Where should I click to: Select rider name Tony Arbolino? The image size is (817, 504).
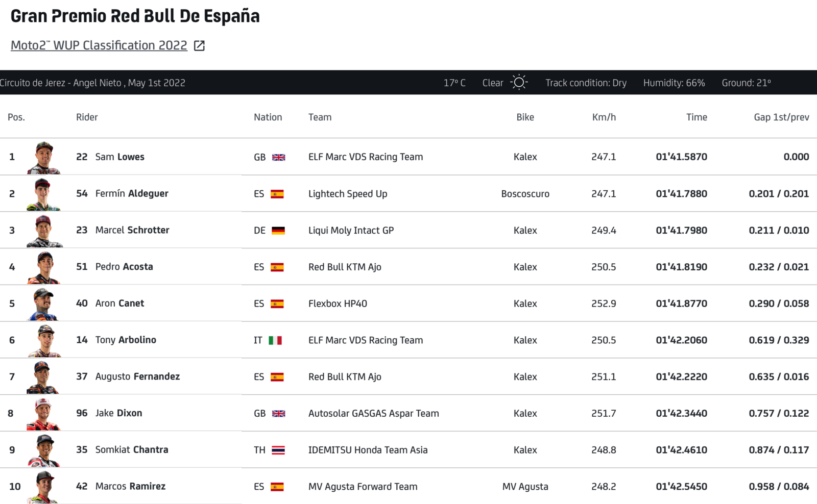coord(126,340)
